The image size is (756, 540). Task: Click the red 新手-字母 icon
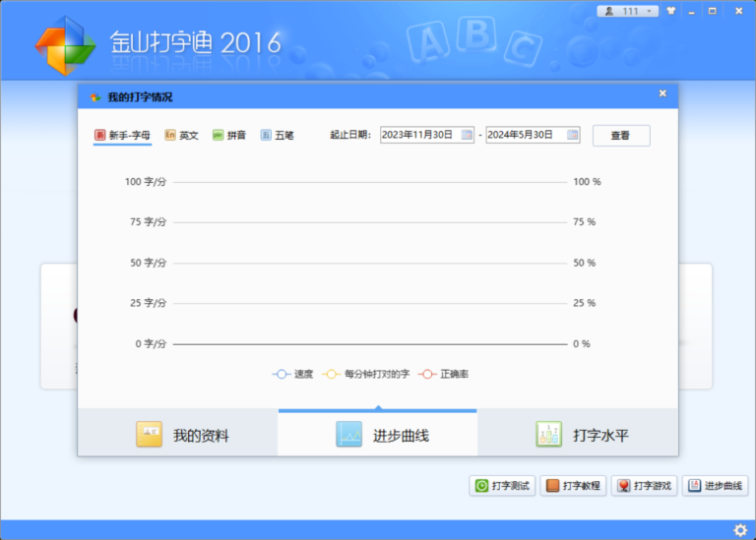pyautogui.click(x=99, y=135)
